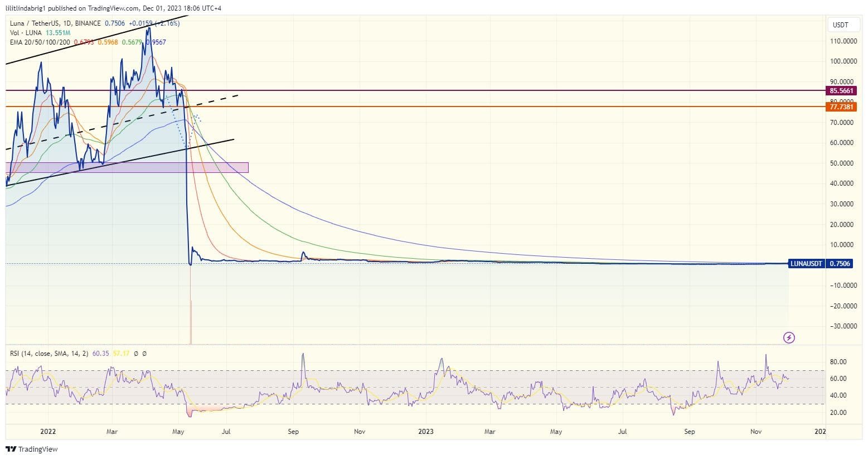Click the LUNAUSDT symbol tag on price line

click(x=807, y=263)
